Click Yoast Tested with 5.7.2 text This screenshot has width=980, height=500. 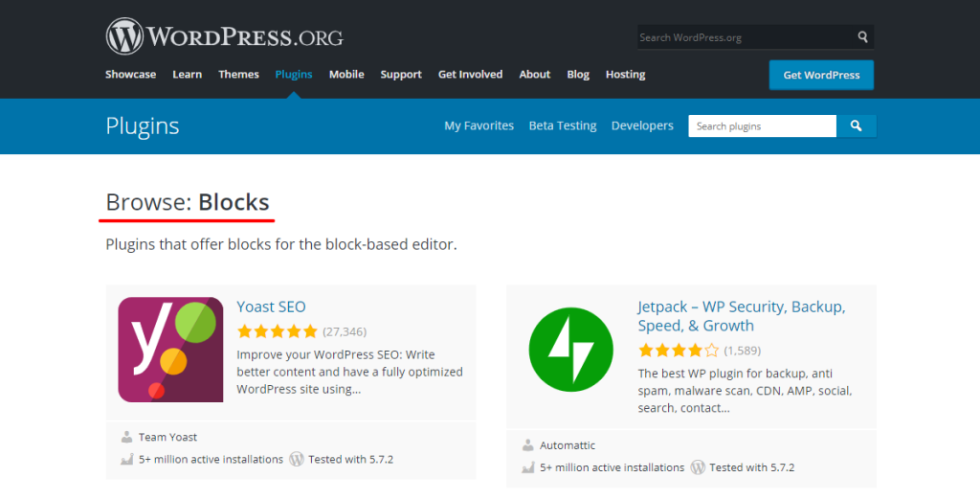point(350,460)
